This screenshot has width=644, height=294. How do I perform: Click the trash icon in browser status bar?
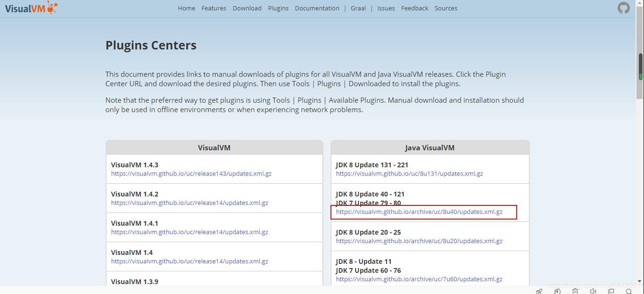(575, 291)
